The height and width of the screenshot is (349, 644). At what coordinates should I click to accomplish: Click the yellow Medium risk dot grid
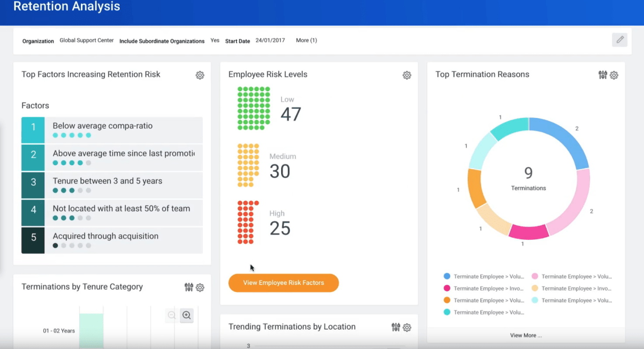coord(248,165)
